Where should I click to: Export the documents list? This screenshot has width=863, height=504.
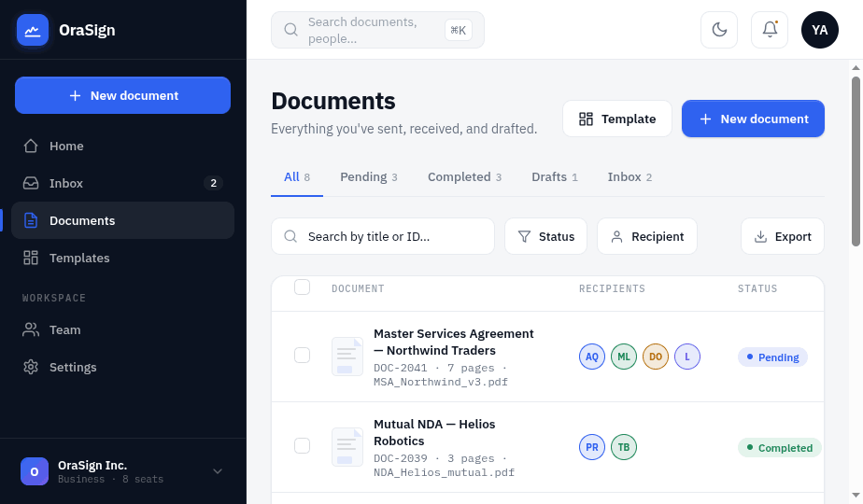click(783, 236)
